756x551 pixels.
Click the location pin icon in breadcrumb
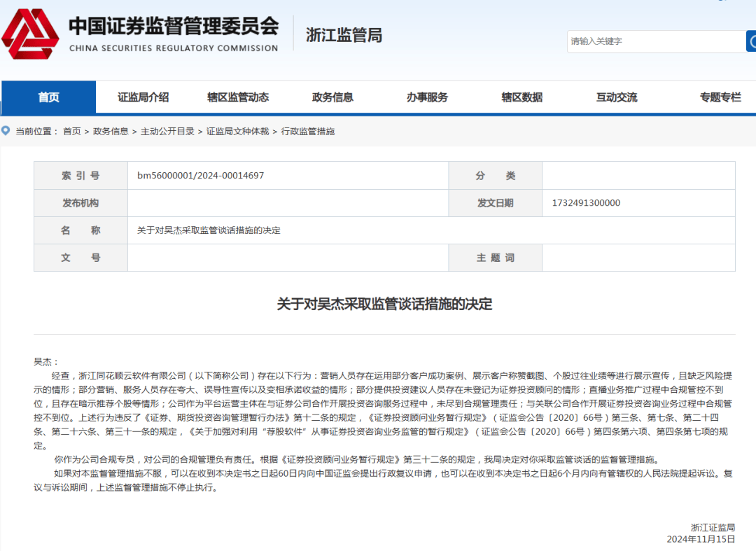6,131
